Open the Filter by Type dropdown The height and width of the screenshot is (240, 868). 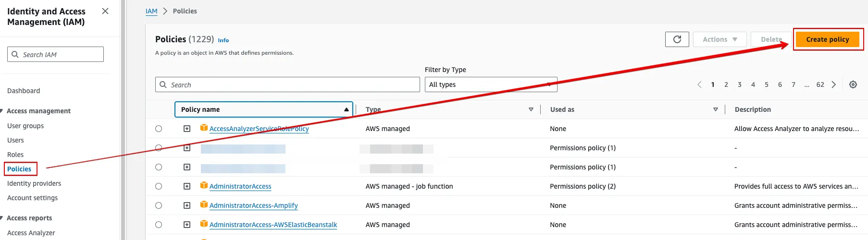click(x=491, y=84)
